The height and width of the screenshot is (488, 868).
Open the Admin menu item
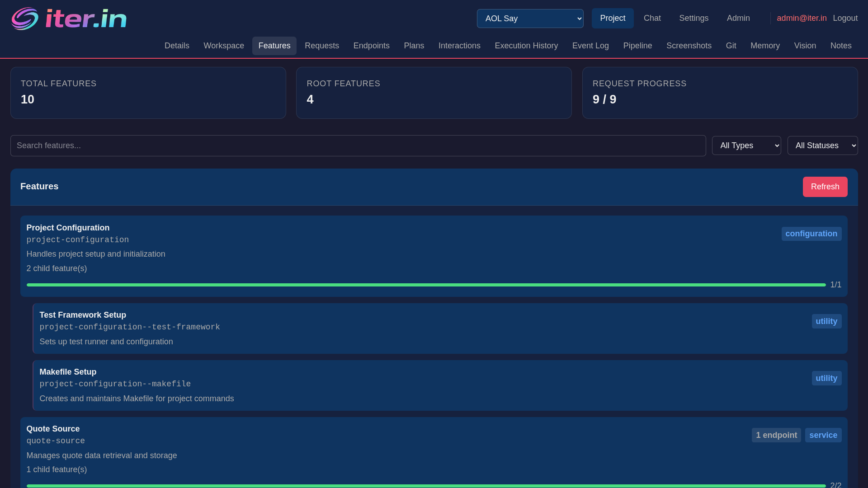pos(738,18)
